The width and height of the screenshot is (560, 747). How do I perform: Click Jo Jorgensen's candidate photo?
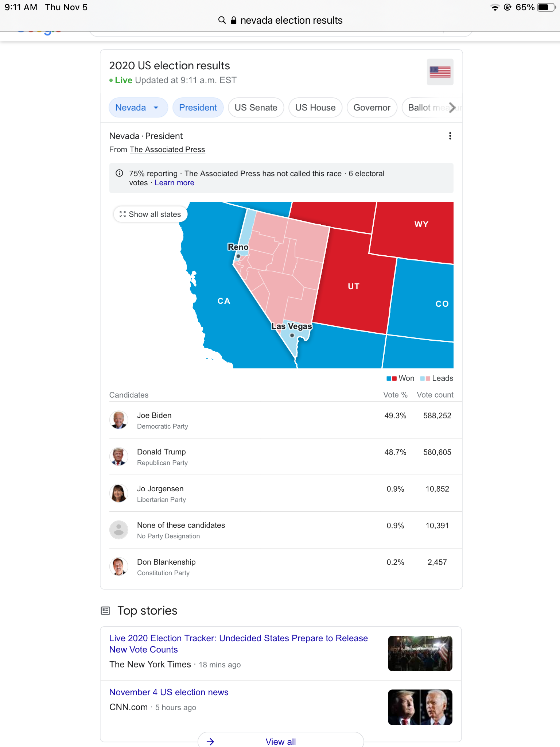(119, 493)
